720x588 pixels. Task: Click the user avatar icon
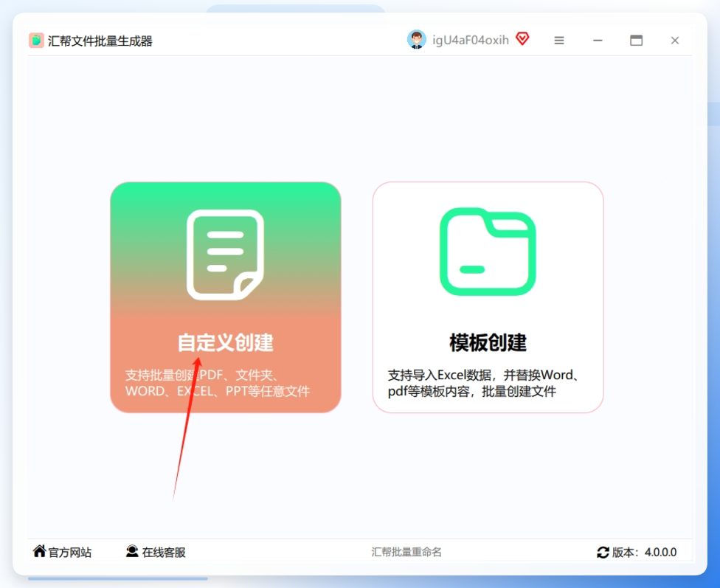coord(417,40)
